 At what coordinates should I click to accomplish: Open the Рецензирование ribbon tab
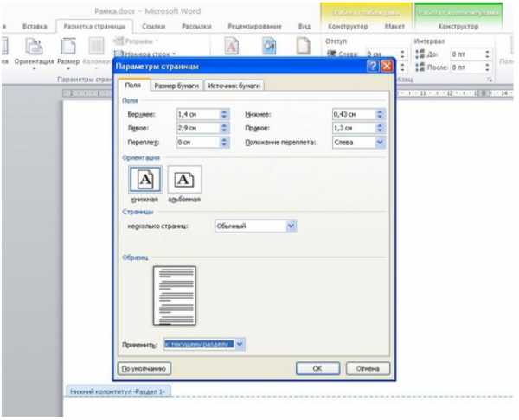pos(254,27)
